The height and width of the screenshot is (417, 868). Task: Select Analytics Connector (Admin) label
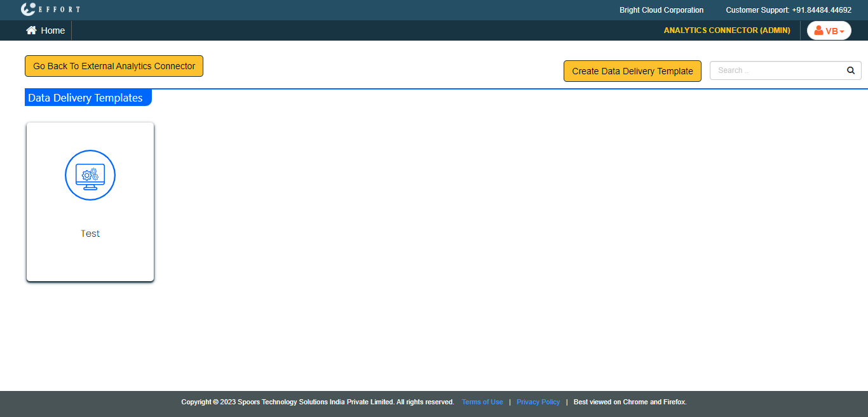point(727,30)
